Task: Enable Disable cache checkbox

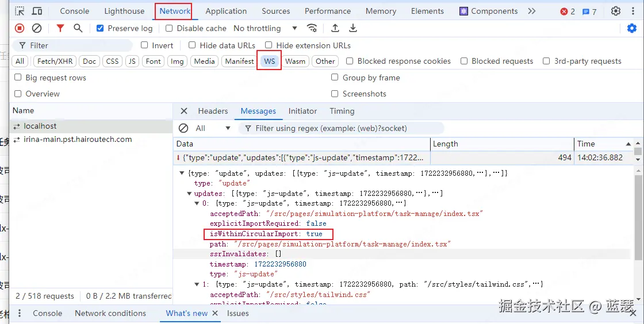Action: click(169, 28)
